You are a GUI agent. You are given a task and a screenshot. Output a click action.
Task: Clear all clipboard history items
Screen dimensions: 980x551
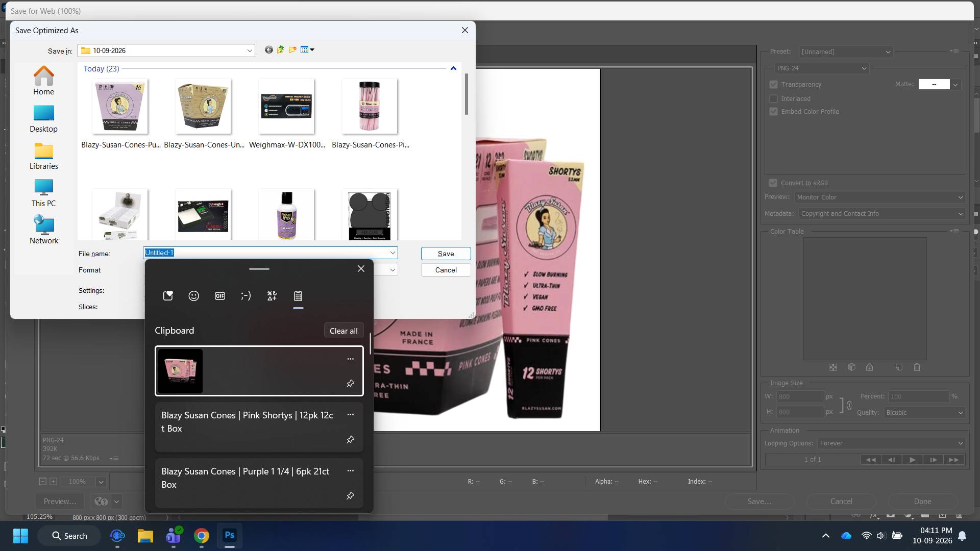[344, 331]
